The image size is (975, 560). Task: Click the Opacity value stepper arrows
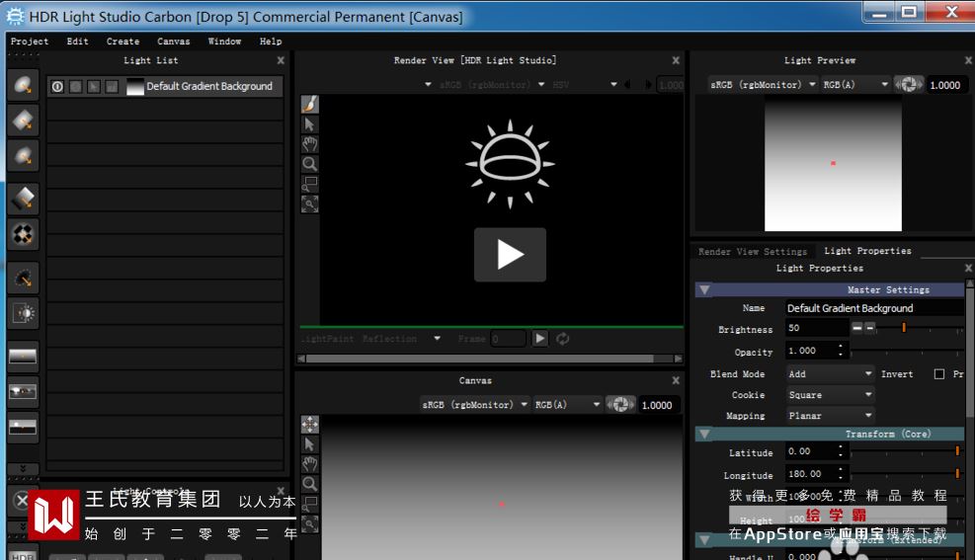[x=840, y=351]
